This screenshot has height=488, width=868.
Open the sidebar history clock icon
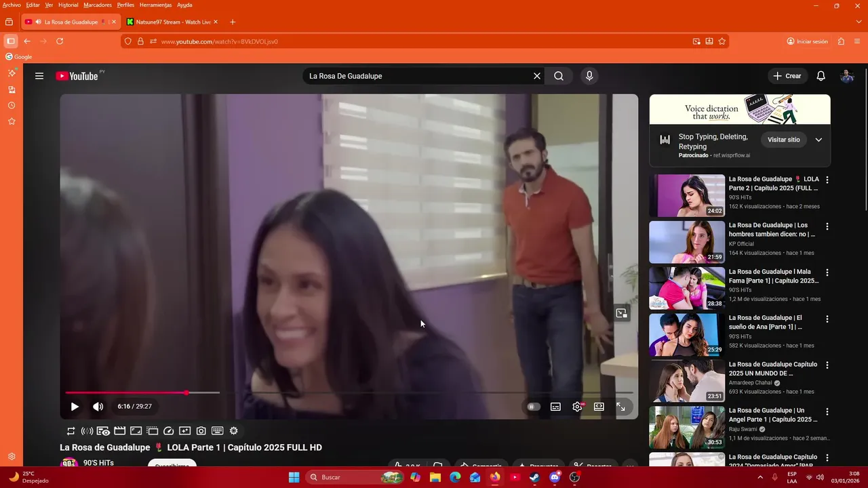coord(12,106)
